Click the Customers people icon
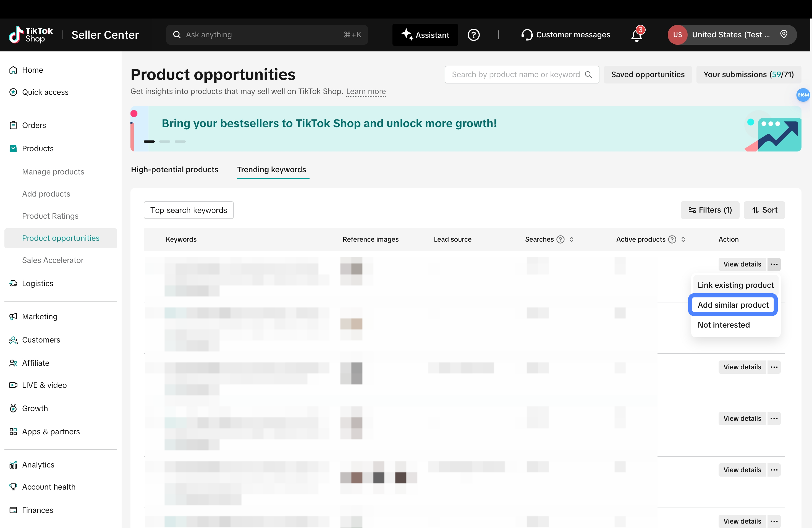Viewport: 812px width, 528px height. (x=13, y=340)
